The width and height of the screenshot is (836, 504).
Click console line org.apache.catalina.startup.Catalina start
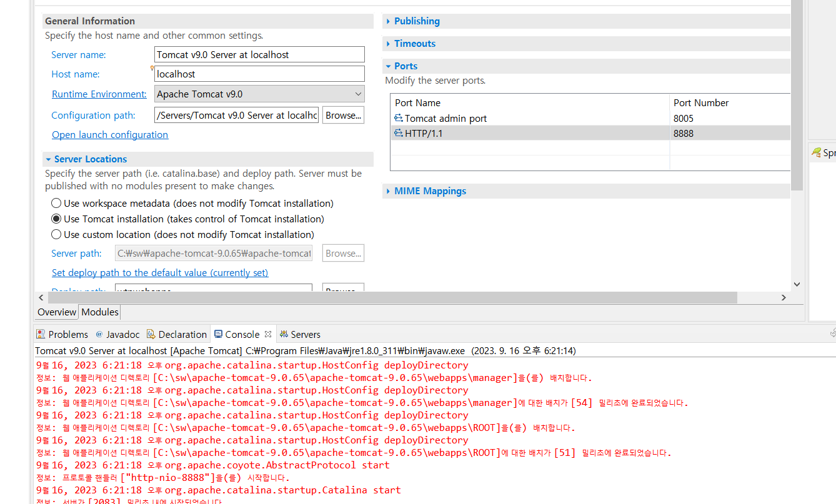(x=219, y=490)
